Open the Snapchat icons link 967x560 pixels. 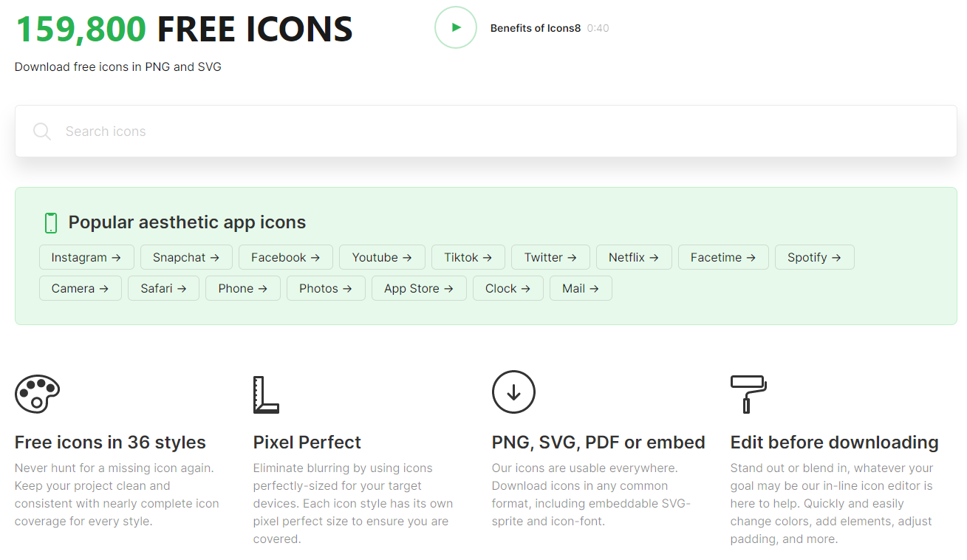186,257
